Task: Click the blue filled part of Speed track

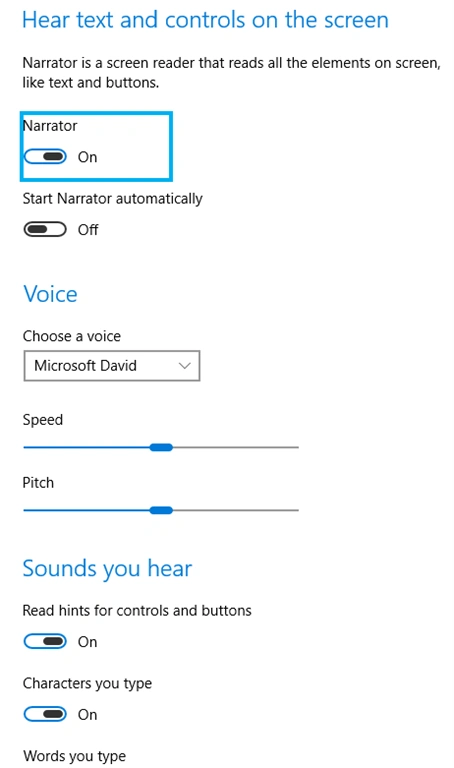Action: (x=87, y=447)
